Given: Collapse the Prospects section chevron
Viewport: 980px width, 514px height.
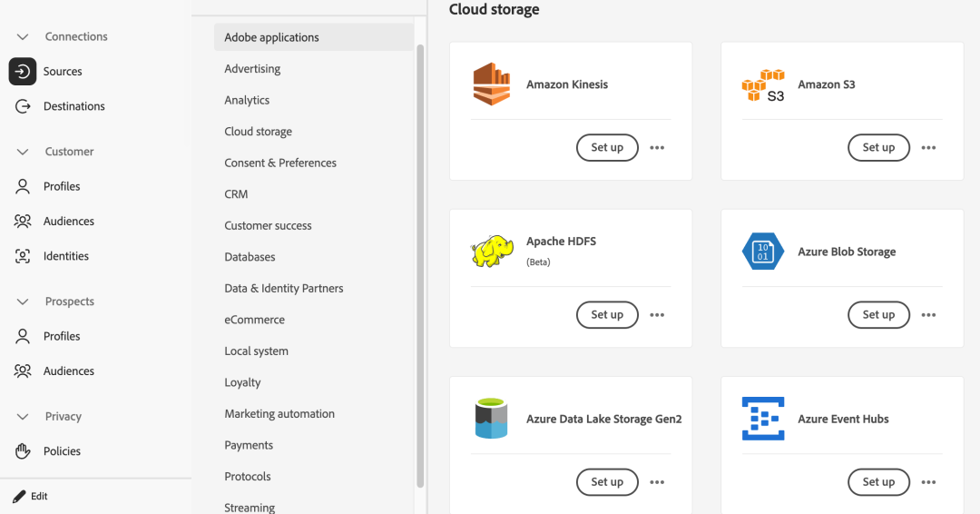Looking at the screenshot, I should (x=23, y=301).
